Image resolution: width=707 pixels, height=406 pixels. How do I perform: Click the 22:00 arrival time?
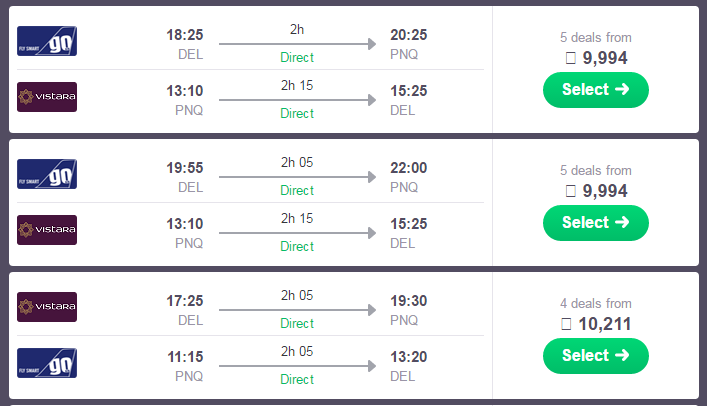click(409, 168)
